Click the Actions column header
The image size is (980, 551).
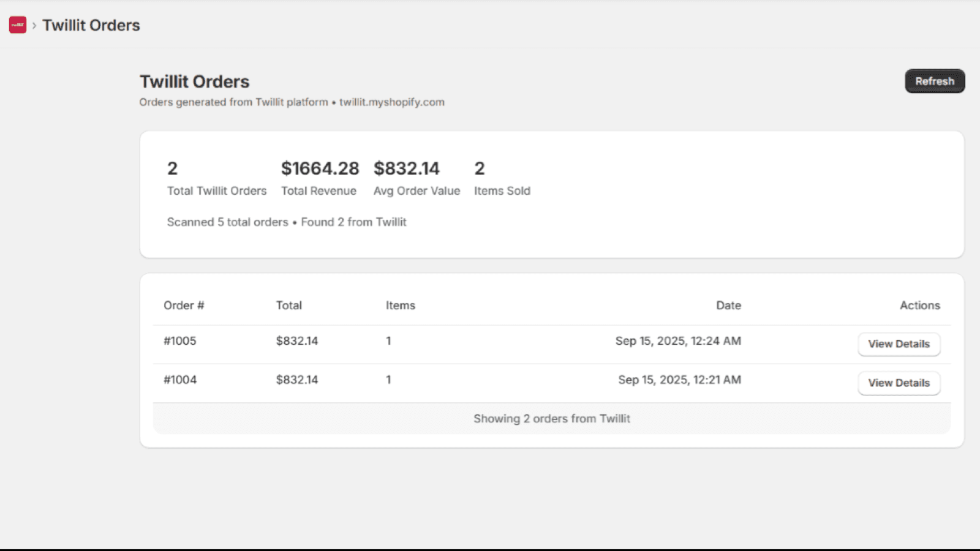click(x=920, y=305)
